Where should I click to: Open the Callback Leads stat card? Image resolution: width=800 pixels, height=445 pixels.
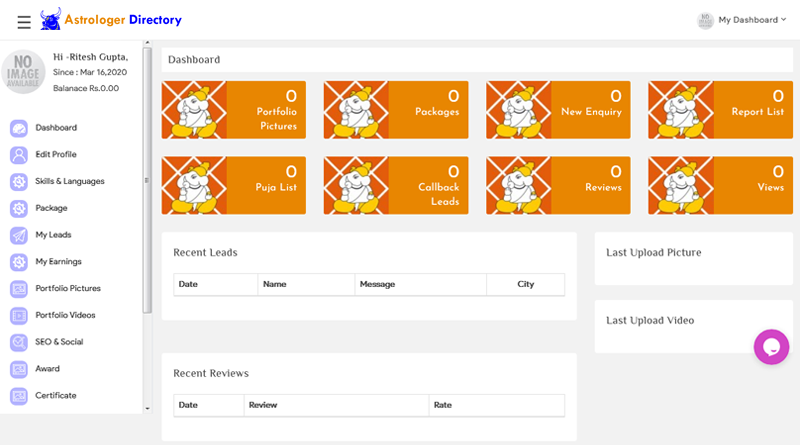395,185
